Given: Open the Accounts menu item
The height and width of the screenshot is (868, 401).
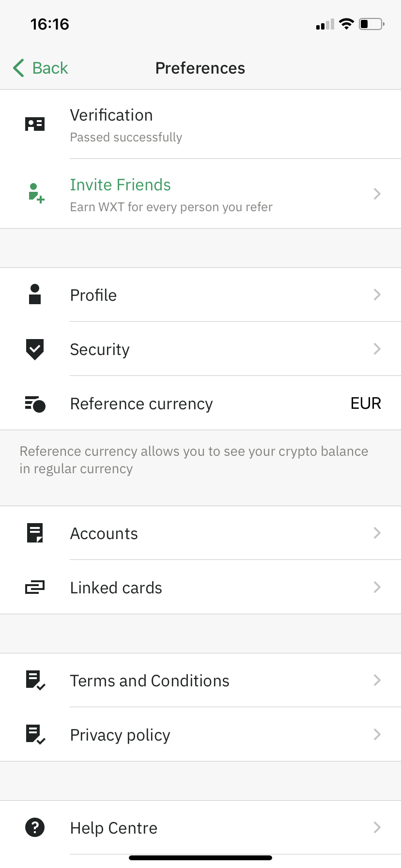Looking at the screenshot, I should [104, 534].
